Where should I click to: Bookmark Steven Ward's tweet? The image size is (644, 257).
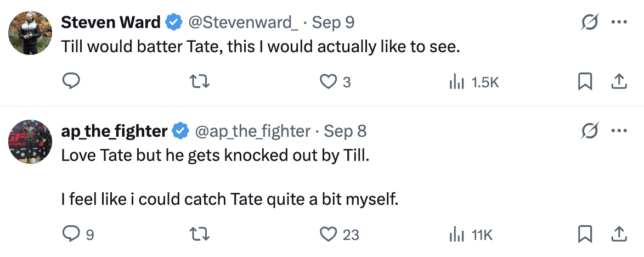point(585,82)
